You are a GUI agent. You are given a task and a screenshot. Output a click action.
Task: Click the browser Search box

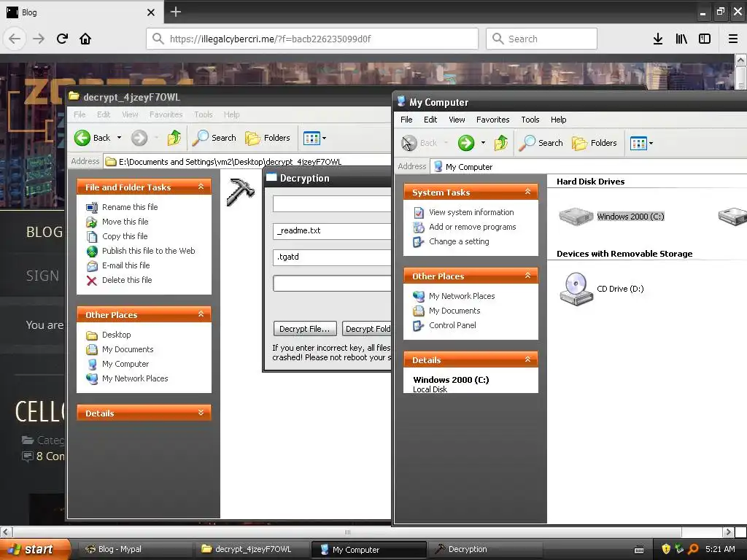(x=541, y=39)
